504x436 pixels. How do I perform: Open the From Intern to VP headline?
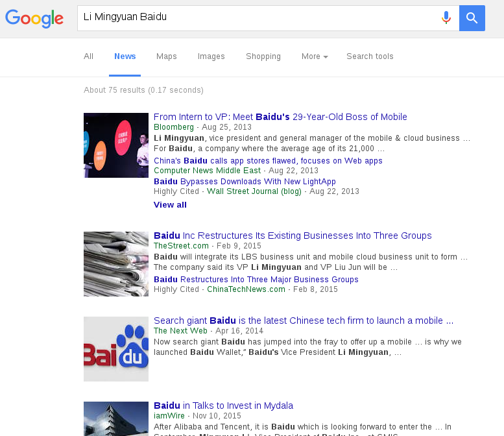280,117
